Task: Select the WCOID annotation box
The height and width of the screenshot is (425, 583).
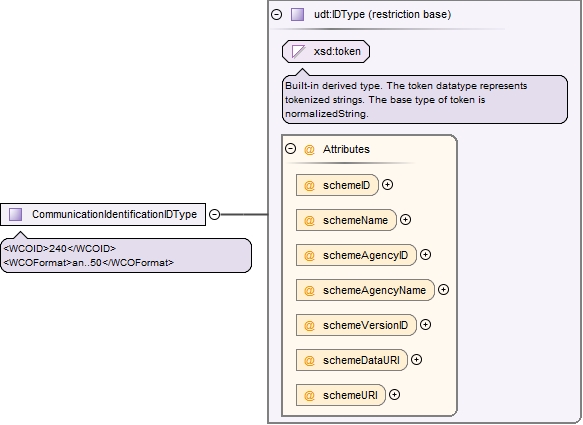Action: 126,255
